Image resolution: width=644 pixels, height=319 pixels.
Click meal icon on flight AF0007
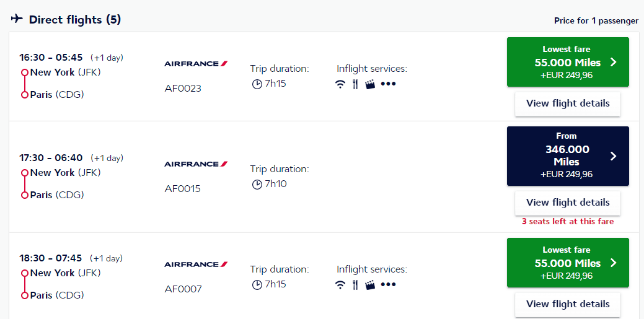[355, 285]
